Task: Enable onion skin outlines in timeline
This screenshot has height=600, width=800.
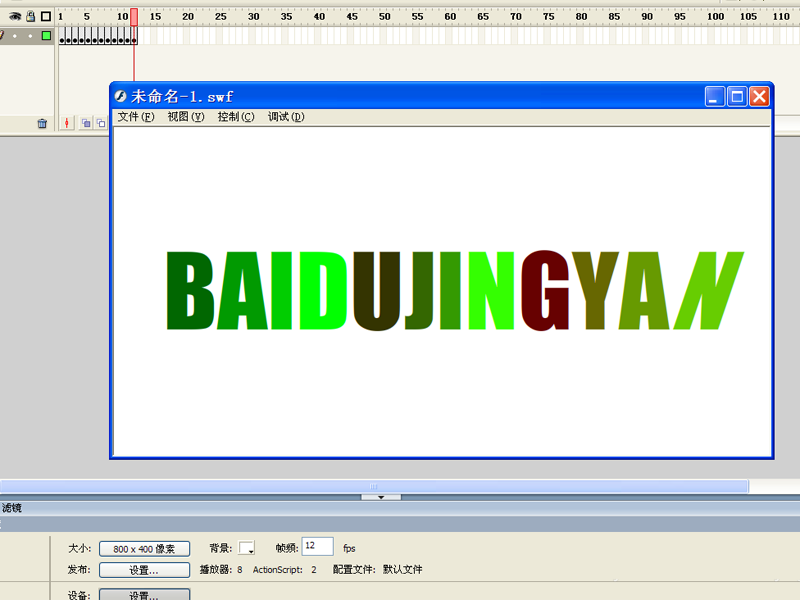Action: click(x=101, y=123)
